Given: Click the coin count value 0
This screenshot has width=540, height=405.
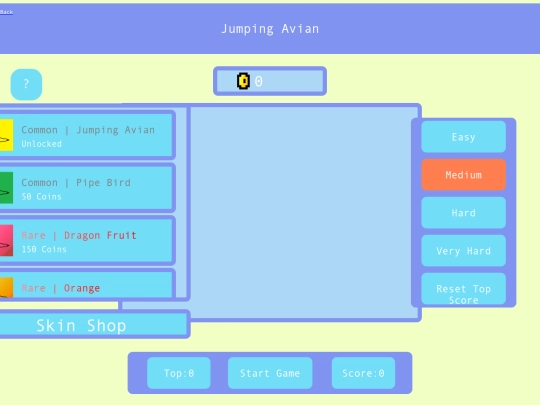Looking at the screenshot, I should [x=259, y=81].
